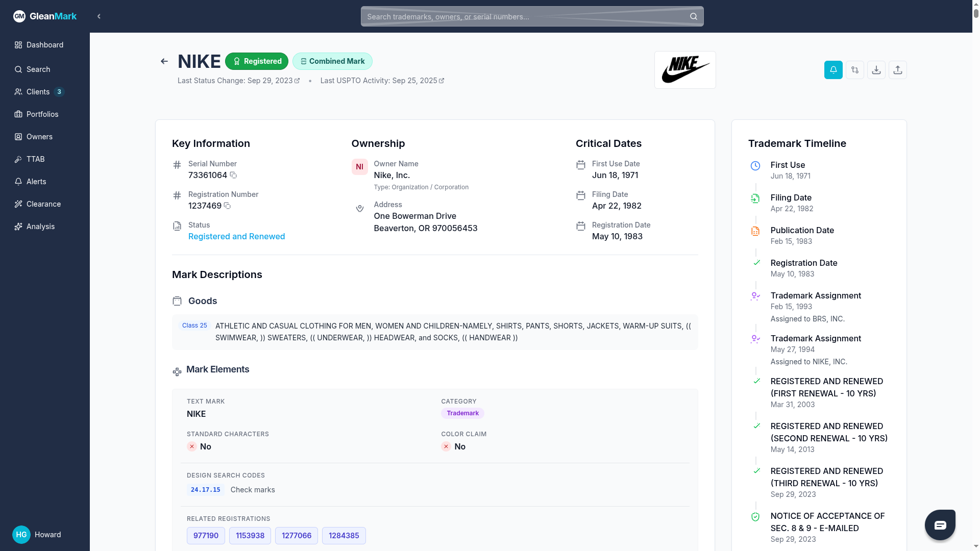Image resolution: width=980 pixels, height=551 pixels.
Task: Click the Registered and Renewed status link
Action: pos(236,236)
